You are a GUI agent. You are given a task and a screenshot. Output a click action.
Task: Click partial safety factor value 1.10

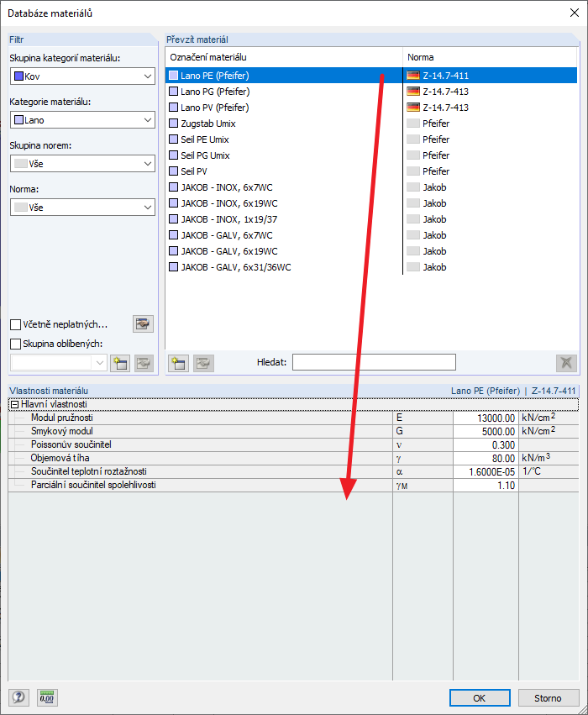[x=486, y=485]
